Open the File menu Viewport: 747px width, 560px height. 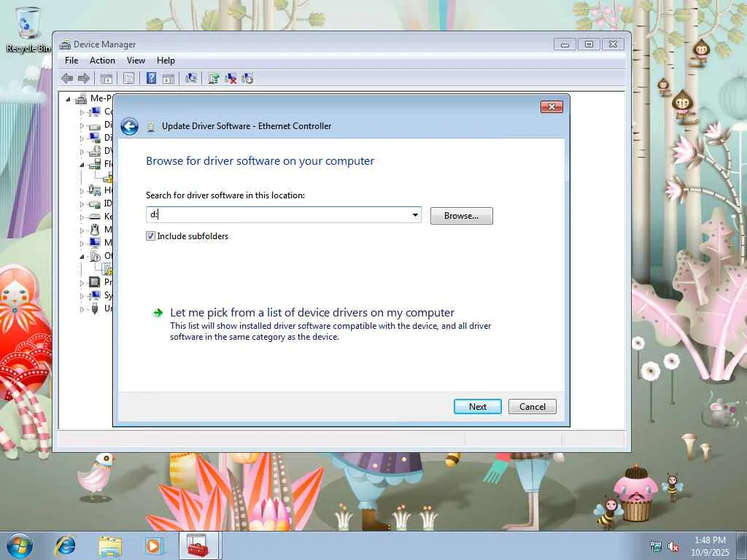click(71, 61)
